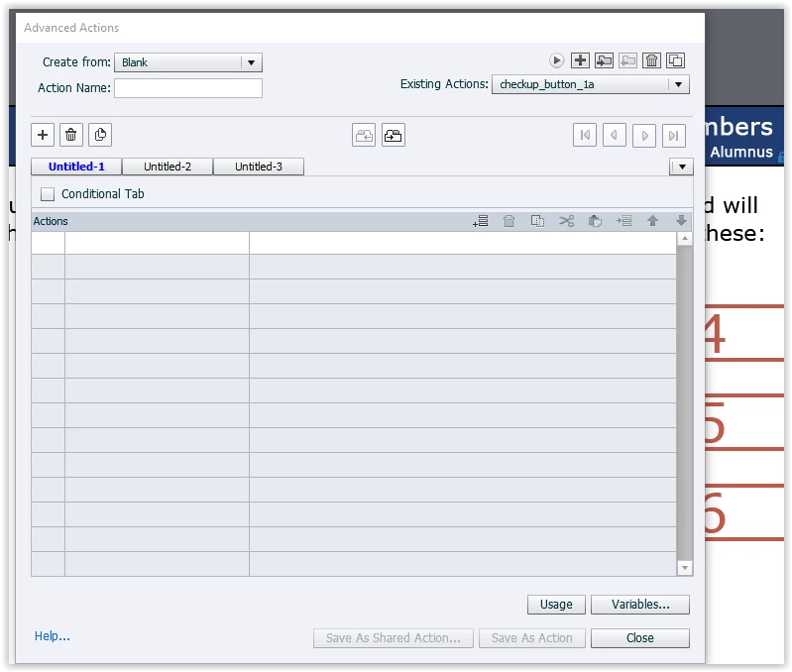This screenshot has width=792, height=672.
Task: Delete action row in Actions bar
Action: 509,221
